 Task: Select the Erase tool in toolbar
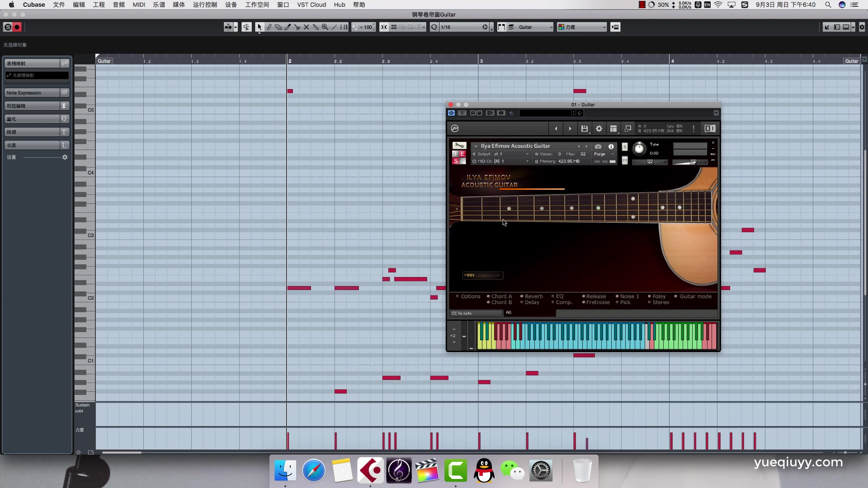tap(278, 27)
